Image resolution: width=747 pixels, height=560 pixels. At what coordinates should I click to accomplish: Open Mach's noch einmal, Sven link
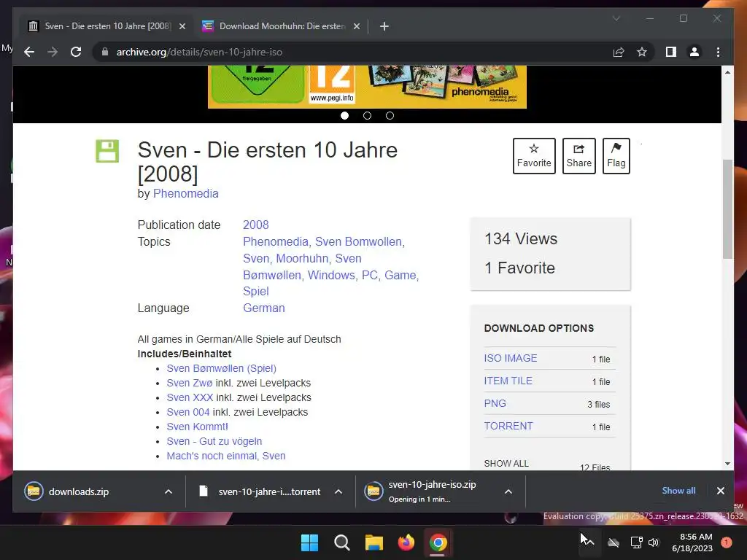226,456
